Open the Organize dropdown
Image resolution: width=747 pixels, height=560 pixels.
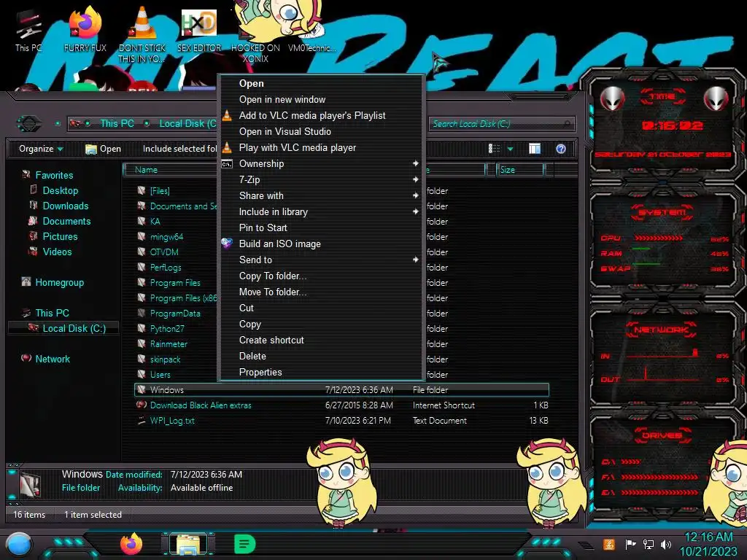(41, 149)
